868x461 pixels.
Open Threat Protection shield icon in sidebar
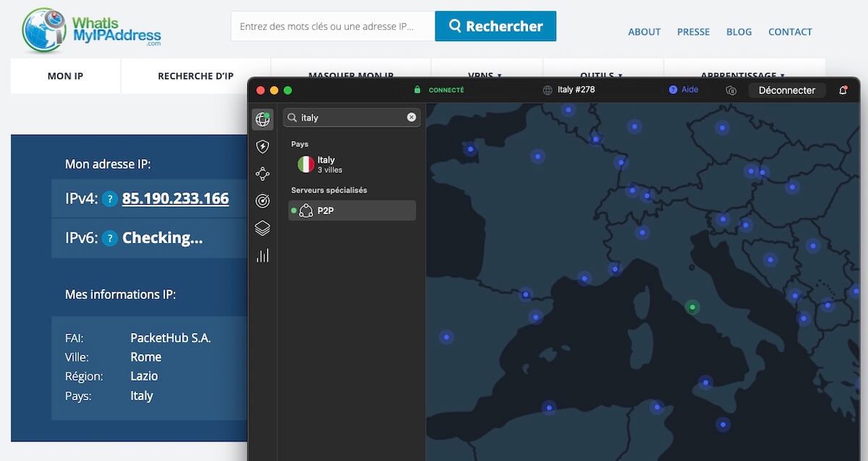(x=263, y=147)
